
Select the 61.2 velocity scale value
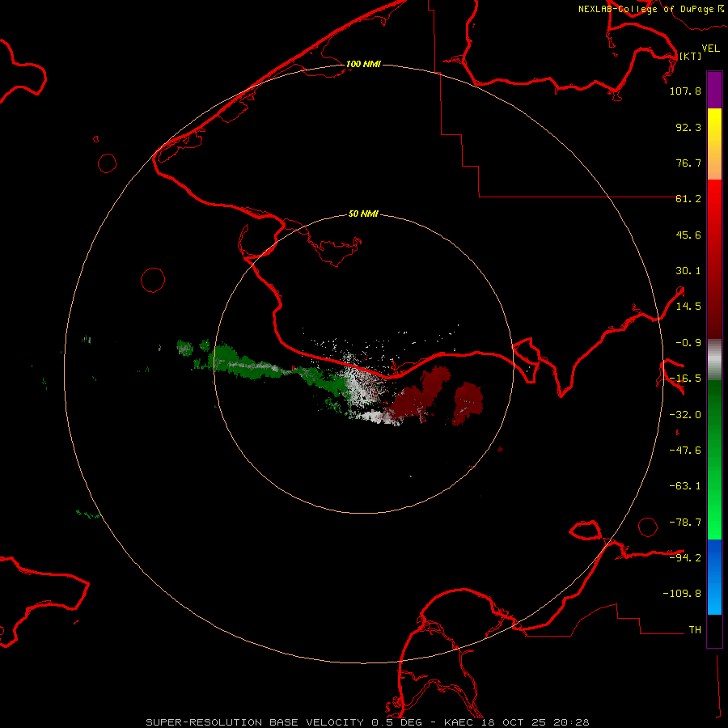pos(688,199)
